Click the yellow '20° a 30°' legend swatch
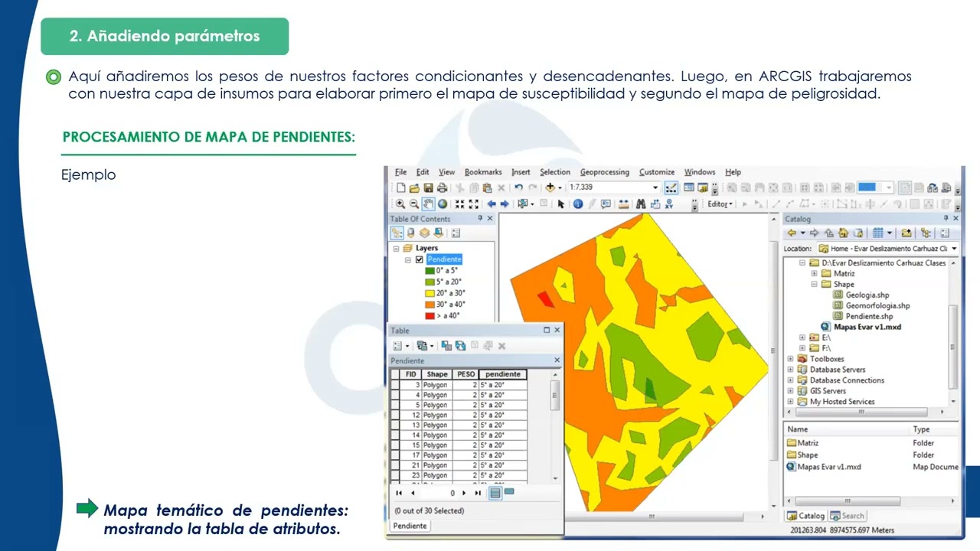 tap(430, 293)
